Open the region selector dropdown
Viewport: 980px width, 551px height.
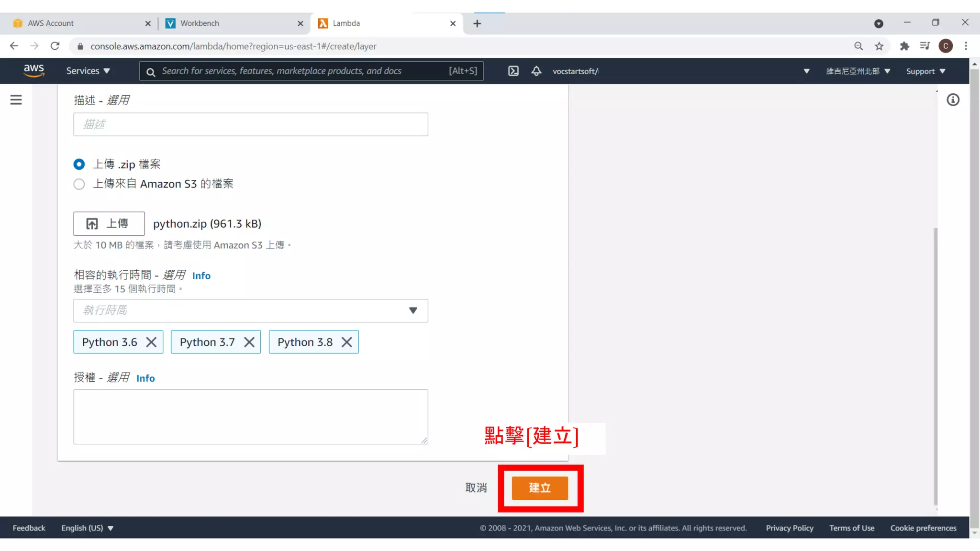[x=857, y=71]
